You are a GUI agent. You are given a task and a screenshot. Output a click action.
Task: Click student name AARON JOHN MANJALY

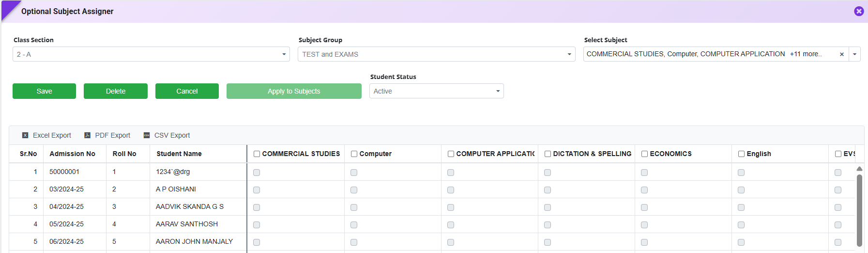click(194, 241)
